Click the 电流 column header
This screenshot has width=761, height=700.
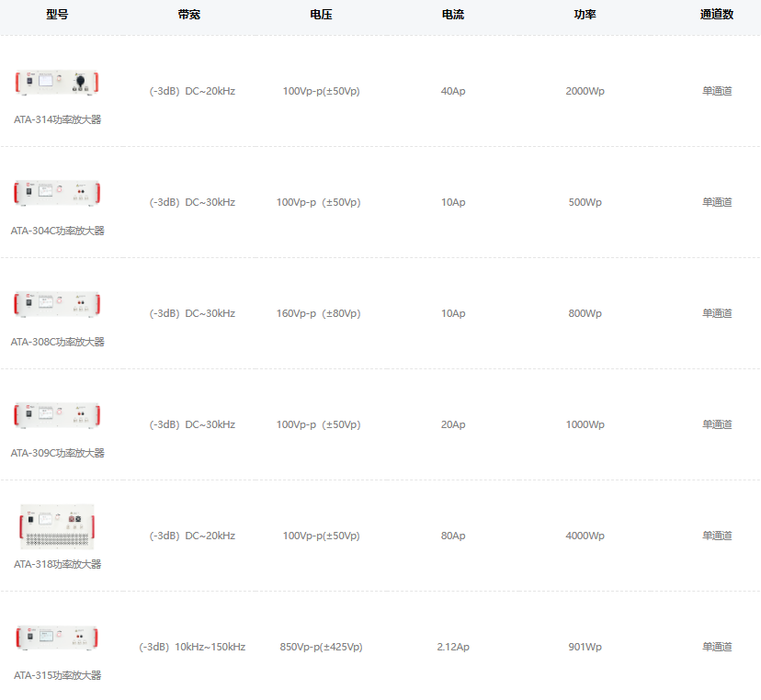453,15
